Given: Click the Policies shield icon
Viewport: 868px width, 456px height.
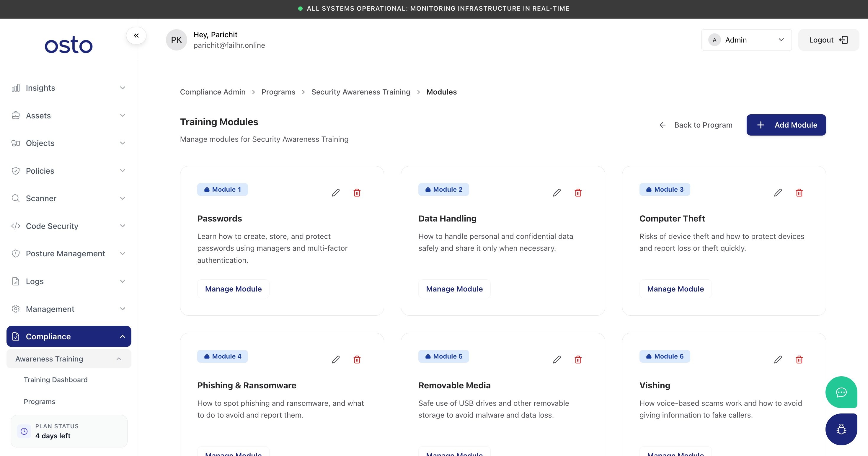Looking at the screenshot, I should (x=15, y=171).
